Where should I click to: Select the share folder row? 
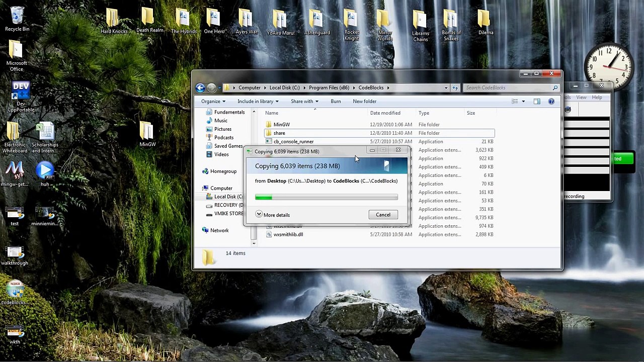click(x=379, y=133)
